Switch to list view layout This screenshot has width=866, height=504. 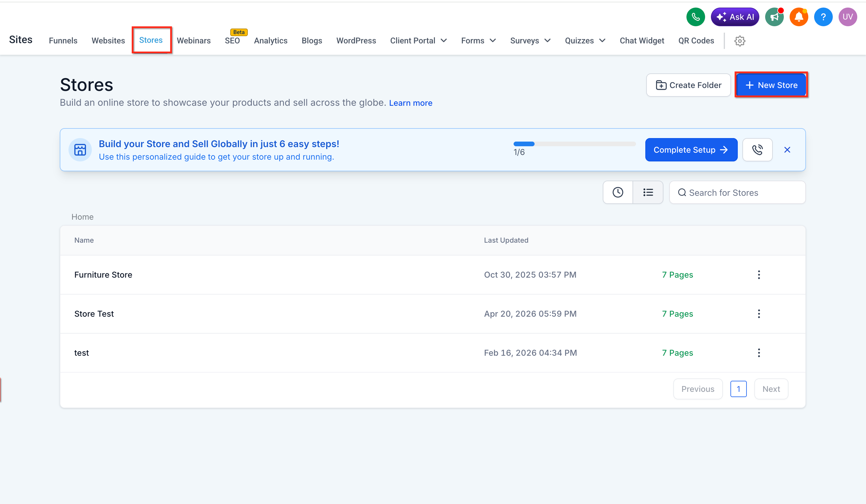648,192
